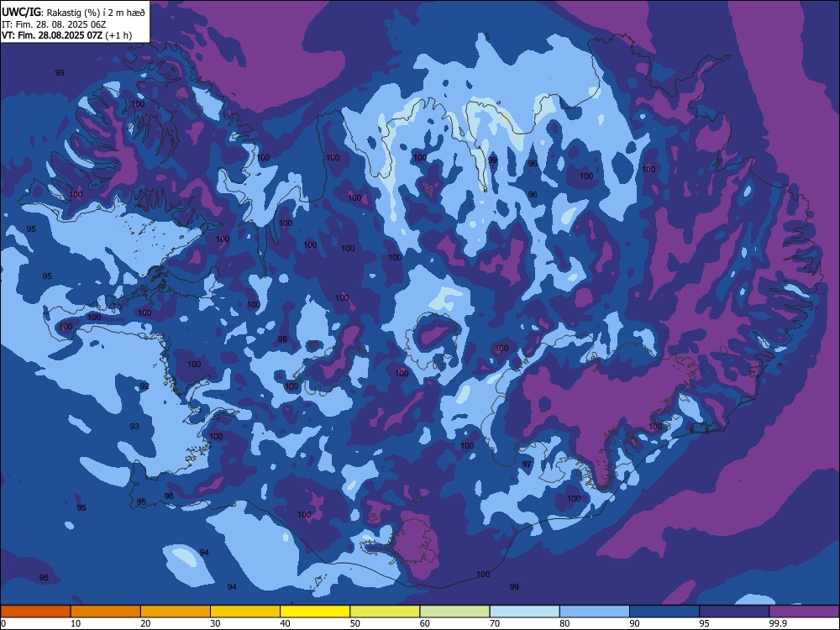840x630 pixels.
Task: Click the '93' humidity value on the map
Action: 134,427
